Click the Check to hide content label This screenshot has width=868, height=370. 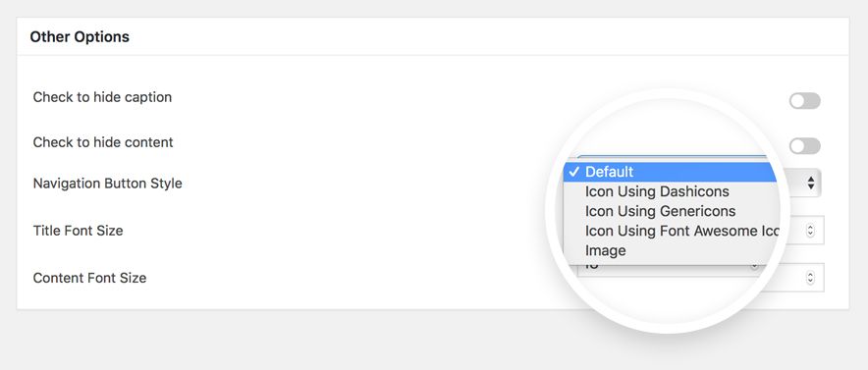click(103, 142)
